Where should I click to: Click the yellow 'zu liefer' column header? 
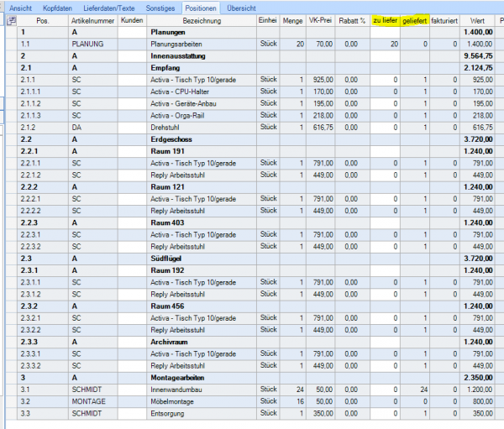385,19
